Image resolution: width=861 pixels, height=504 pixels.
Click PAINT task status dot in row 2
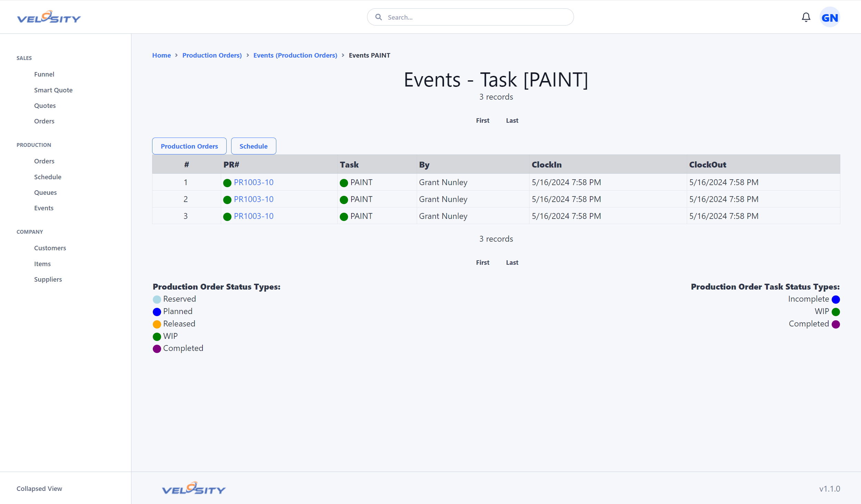(x=344, y=200)
